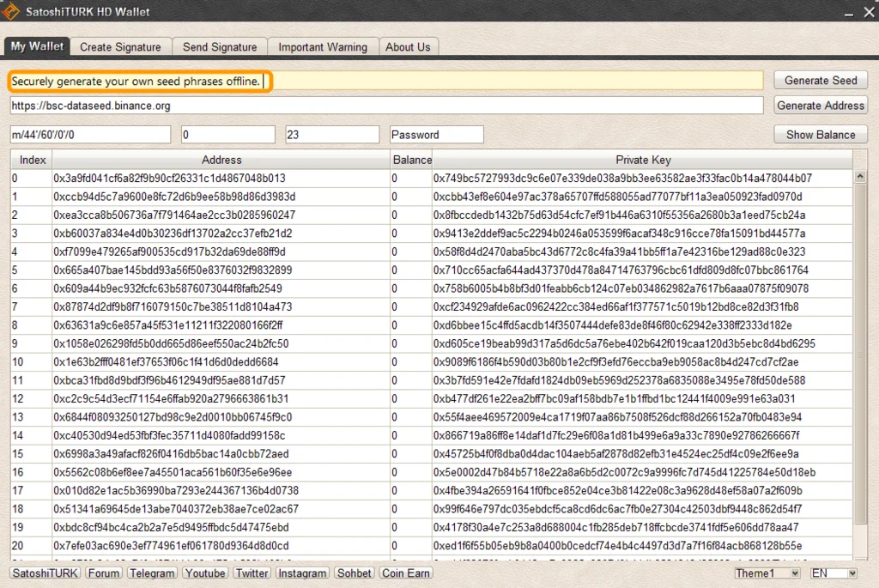
Task: Click the Generate Seed button
Action: tap(821, 80)
